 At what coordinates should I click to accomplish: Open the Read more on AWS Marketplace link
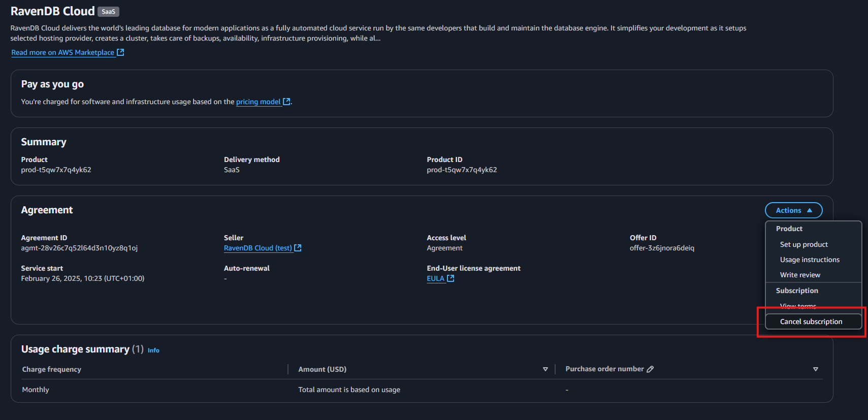[x=63, y=52]
